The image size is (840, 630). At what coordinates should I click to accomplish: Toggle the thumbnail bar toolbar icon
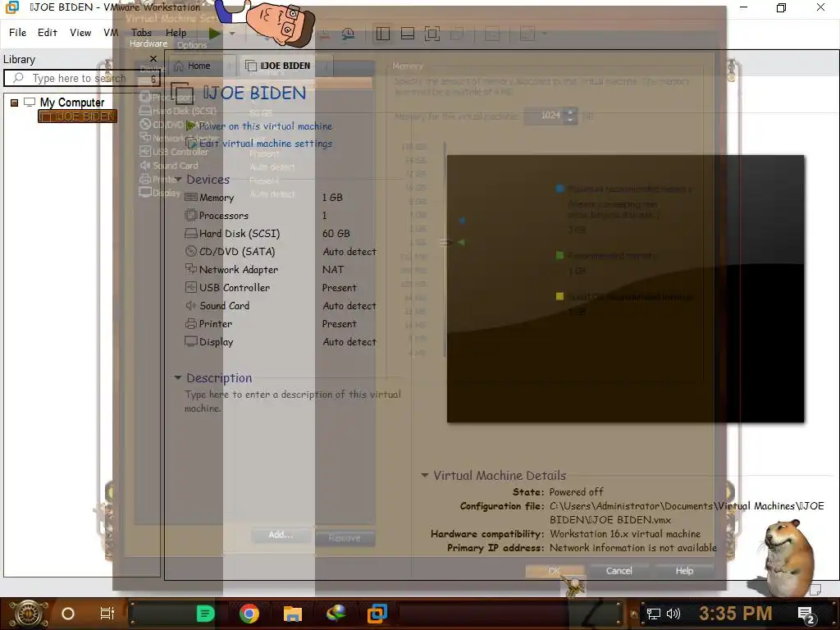coord(407,34)
